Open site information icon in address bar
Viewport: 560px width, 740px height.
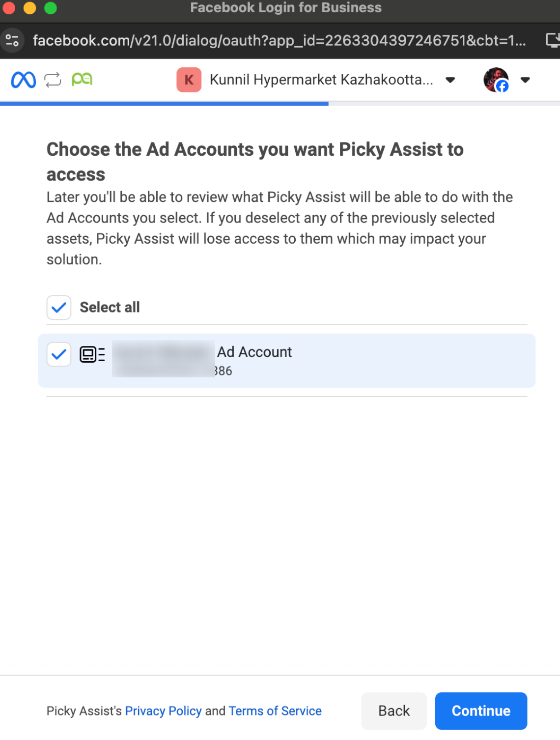click(x=12, y=40)
